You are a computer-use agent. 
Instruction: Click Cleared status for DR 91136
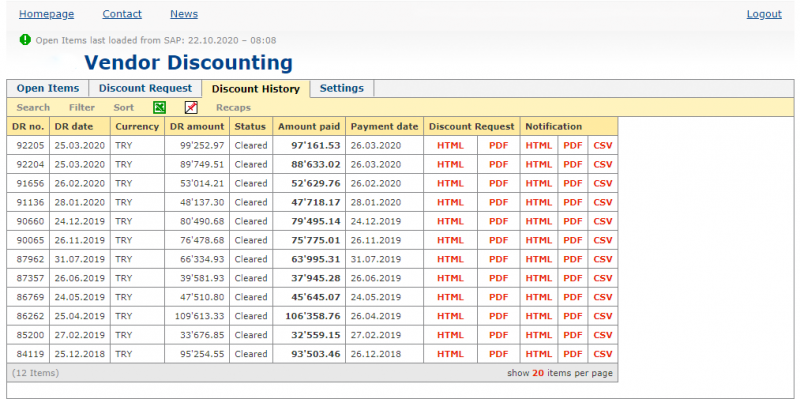point(251,202)
